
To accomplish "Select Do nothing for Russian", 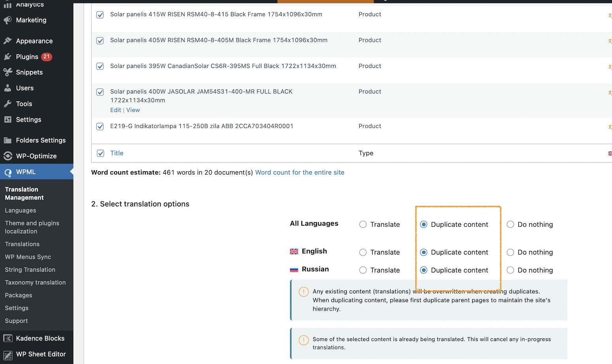I will pos(511,270).
